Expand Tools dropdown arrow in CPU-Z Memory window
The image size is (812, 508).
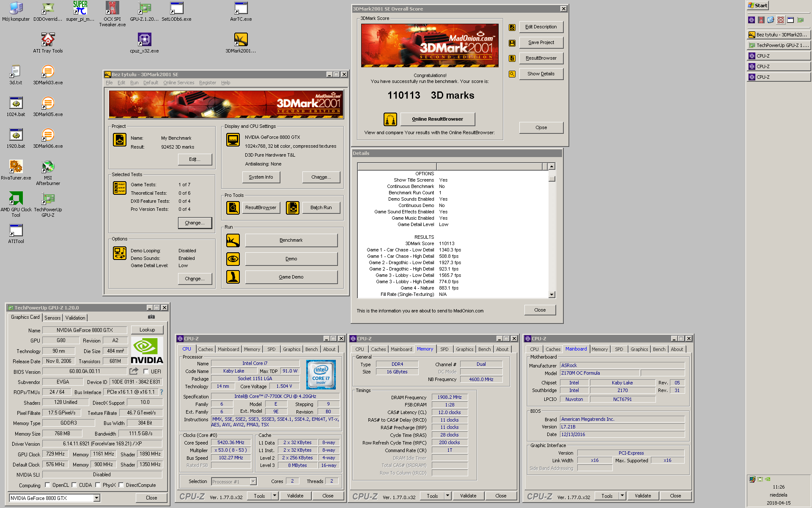[447, 496]
